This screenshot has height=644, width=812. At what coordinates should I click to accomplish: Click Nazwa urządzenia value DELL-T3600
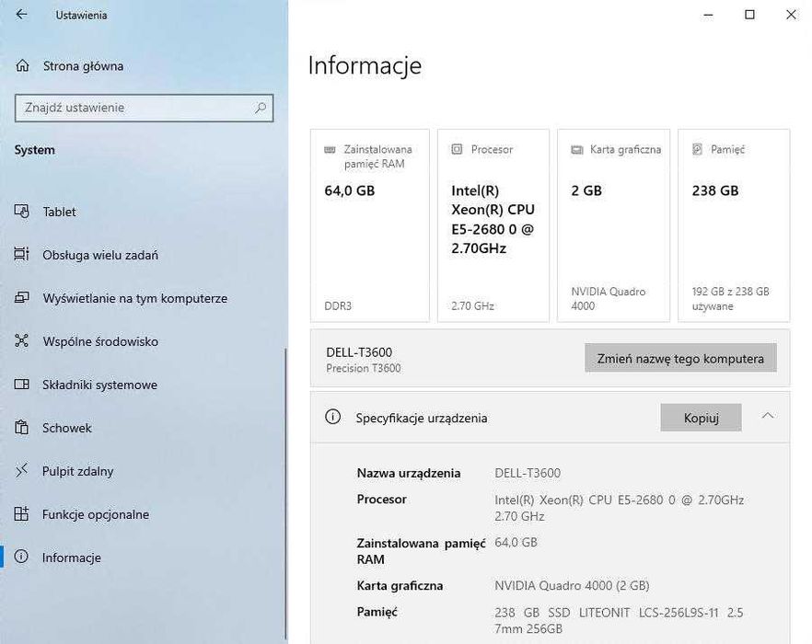pos(528,473)
